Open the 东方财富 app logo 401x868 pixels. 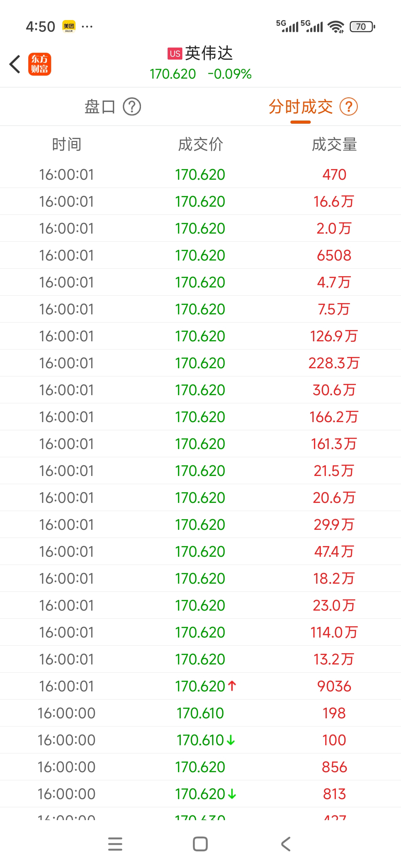coord(39,64)
